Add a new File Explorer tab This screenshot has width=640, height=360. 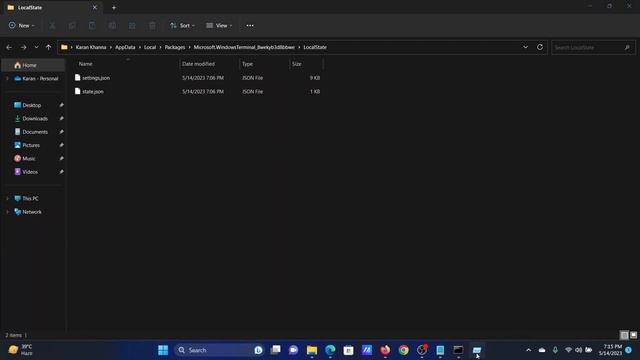point(114,7)
